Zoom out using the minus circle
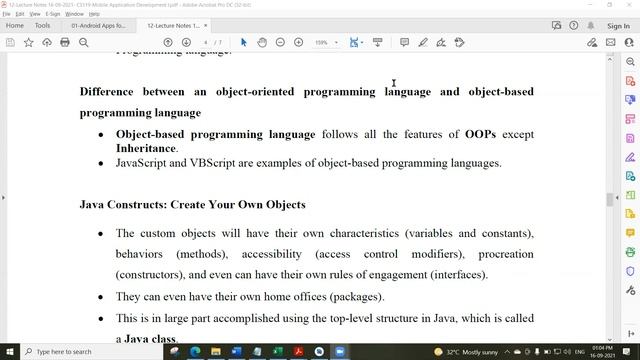Screen dimensions: 640x360 click(280, 42)
